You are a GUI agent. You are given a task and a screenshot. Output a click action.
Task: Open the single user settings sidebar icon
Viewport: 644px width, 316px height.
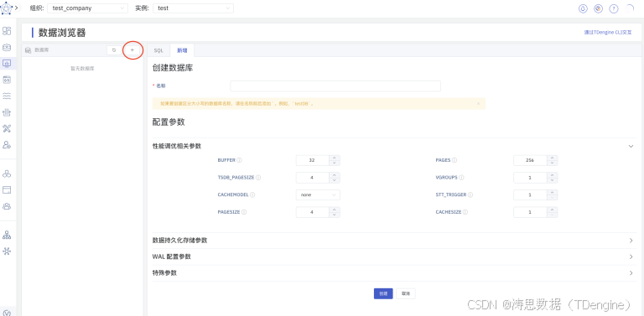tap(7, 144)
